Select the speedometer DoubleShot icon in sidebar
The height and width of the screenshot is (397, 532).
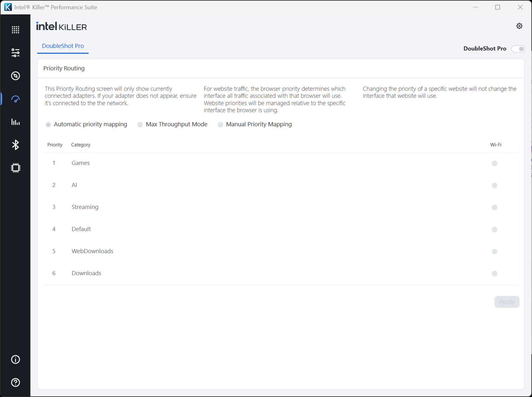[16, 99]
